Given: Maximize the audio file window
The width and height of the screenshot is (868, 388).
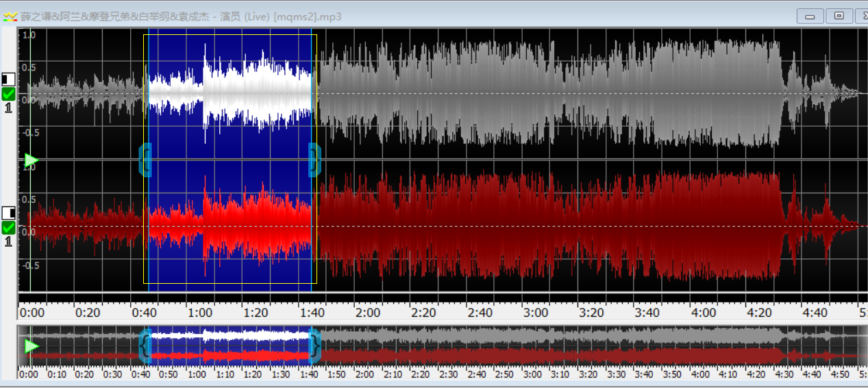Looking at the screenshot, I should [x=839, y=16].
